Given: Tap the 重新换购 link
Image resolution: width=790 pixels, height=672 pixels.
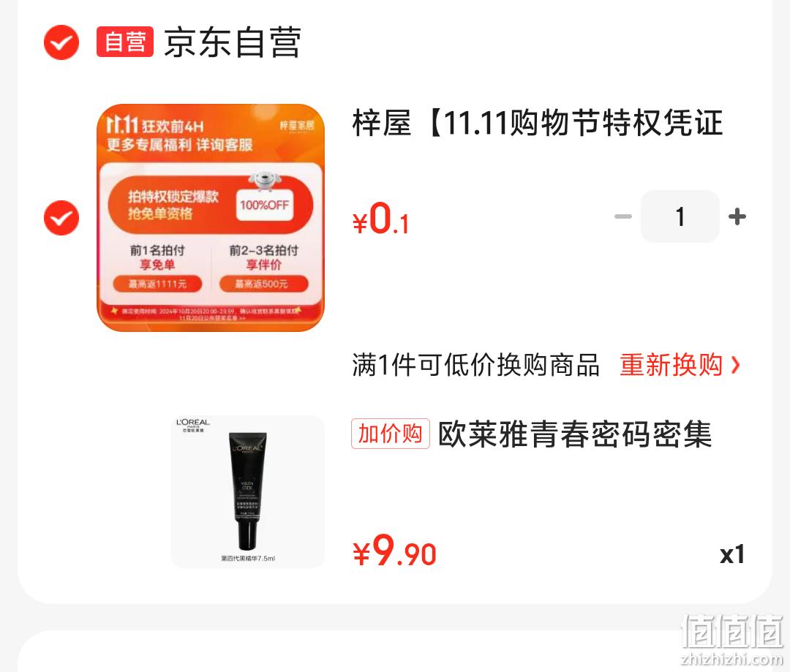Looking at the screenshot, I should 671,365.
